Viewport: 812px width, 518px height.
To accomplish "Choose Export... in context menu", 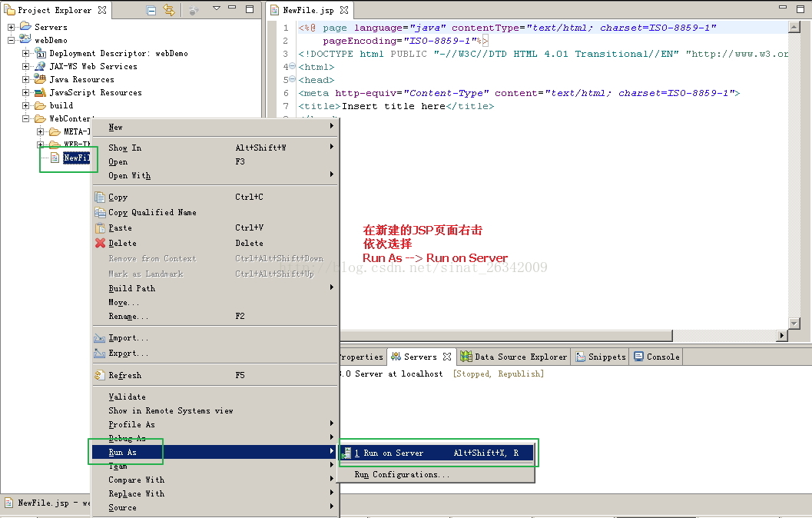I will click(215, 354).
